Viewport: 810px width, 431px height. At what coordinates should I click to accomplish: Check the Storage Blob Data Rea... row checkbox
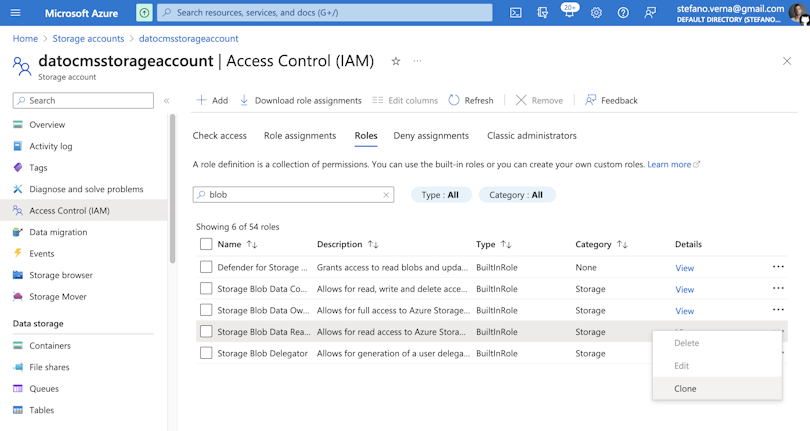tap(206, 331)
